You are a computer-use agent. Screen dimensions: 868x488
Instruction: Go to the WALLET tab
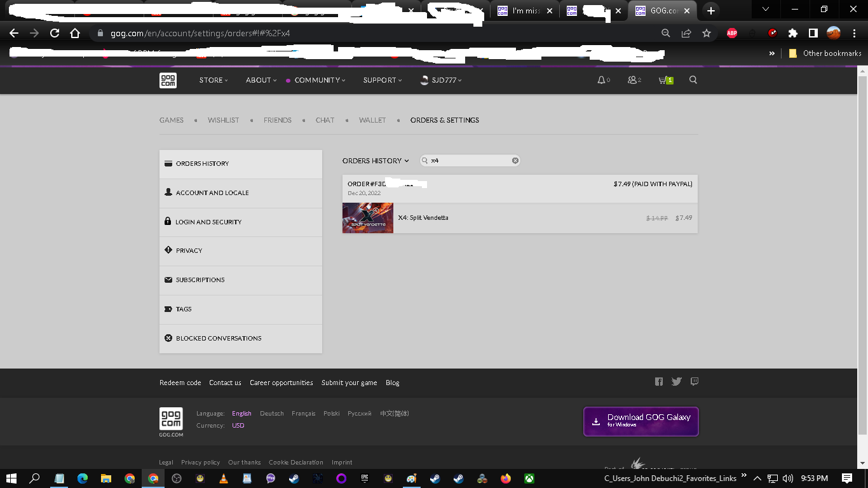tap(372, 120)
